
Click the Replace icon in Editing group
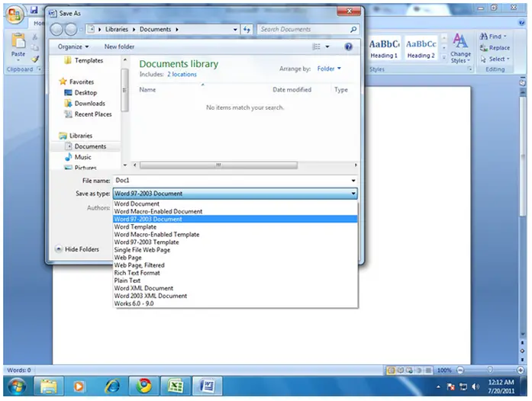(483, 48)
